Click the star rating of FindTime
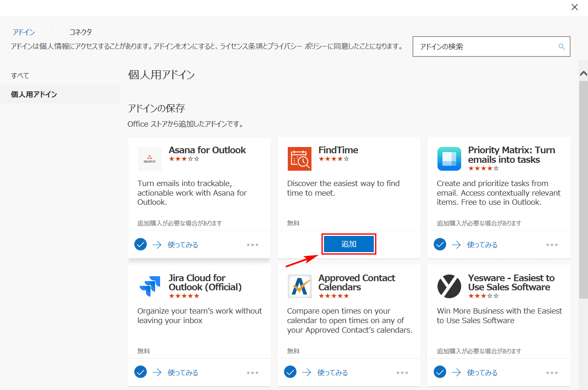 (334, 159)
